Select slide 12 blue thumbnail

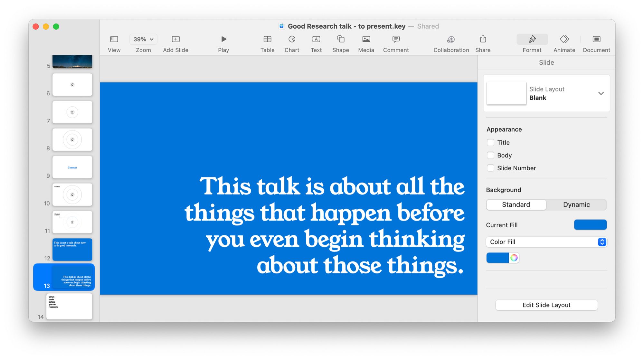[x=72, y=250]
